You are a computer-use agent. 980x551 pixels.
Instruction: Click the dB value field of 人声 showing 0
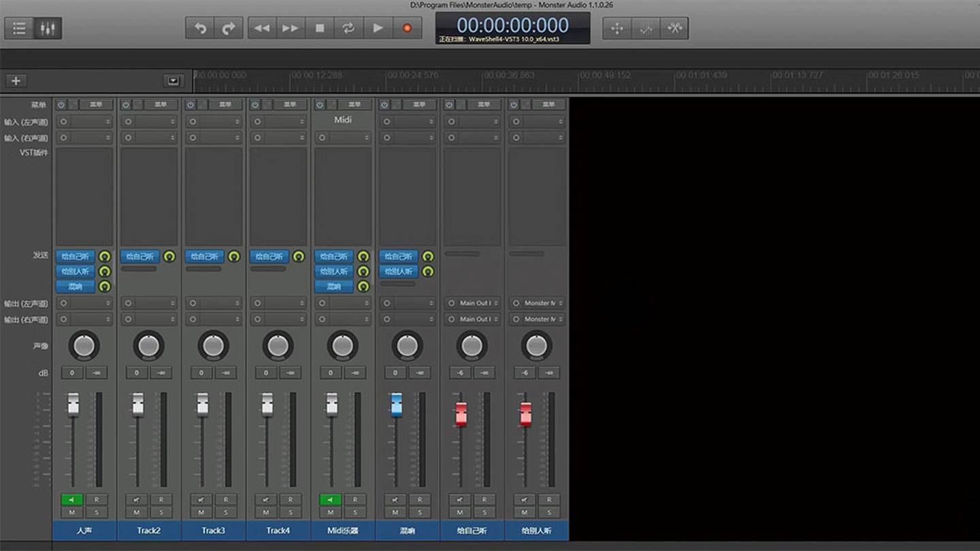(72, 373)
